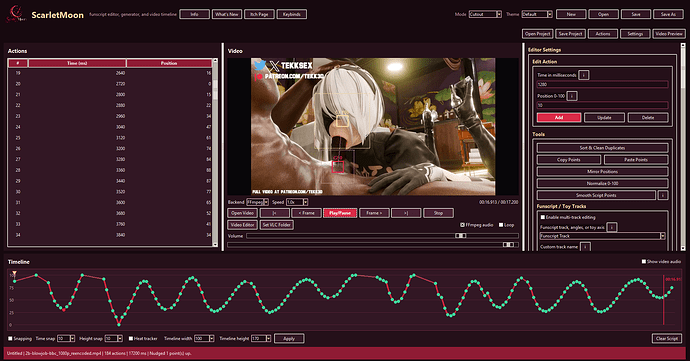Select action row 25 in the table
This screenshot has width=690, height=361.
(x=110, y=138)
